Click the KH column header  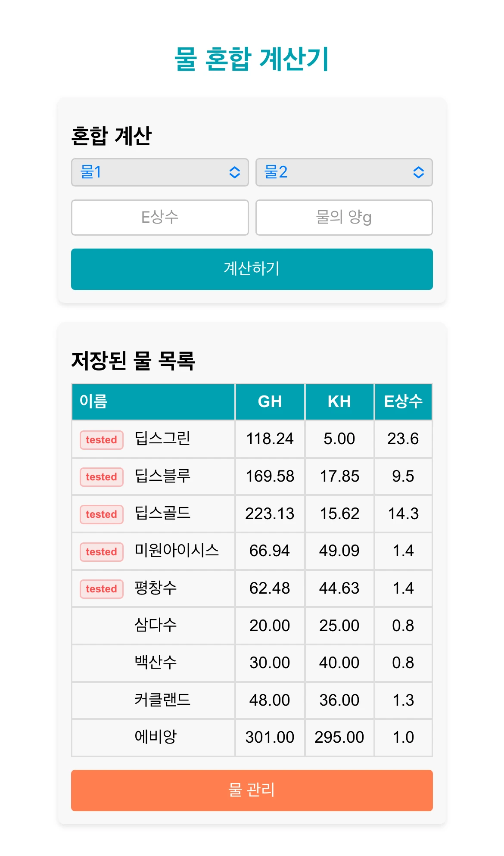click(339, 402)
